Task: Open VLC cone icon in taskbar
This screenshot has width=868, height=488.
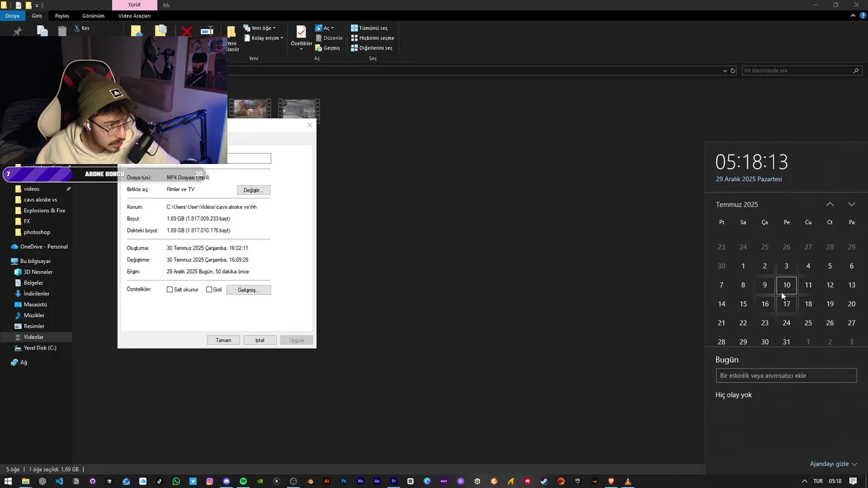Action: [627, 481]
